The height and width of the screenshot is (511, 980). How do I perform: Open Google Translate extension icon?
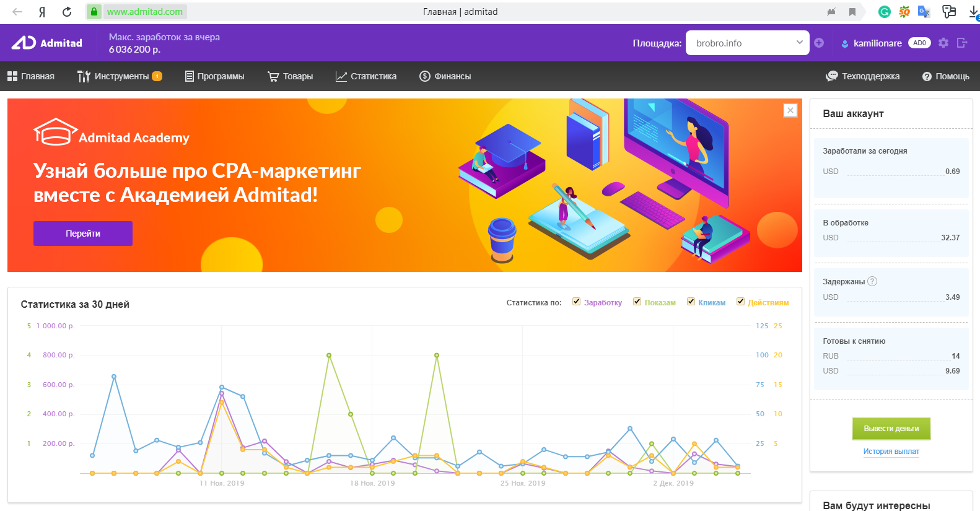pyautogui.click(x=924, y=11)
